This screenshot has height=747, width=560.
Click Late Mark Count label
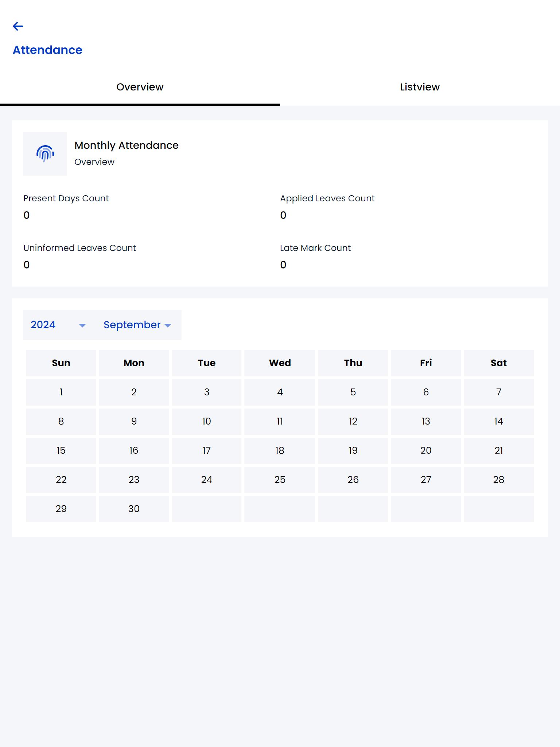(x=315, y=248)
